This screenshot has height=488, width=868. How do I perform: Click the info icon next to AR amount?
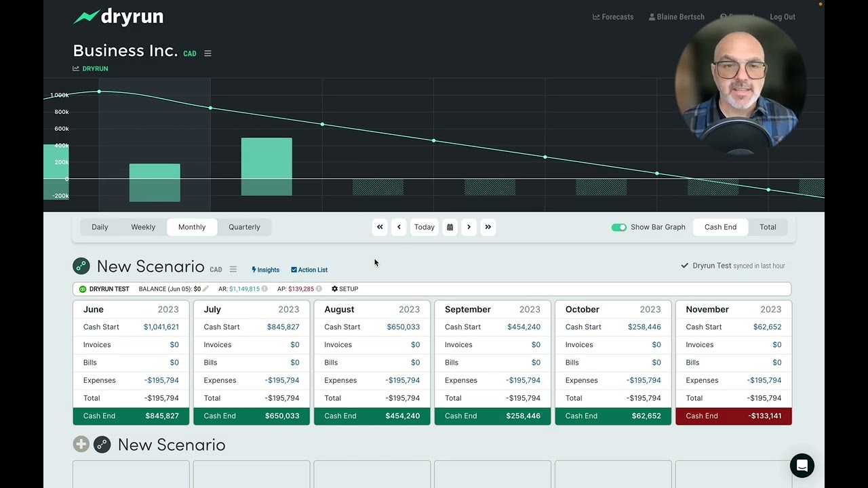264,289
